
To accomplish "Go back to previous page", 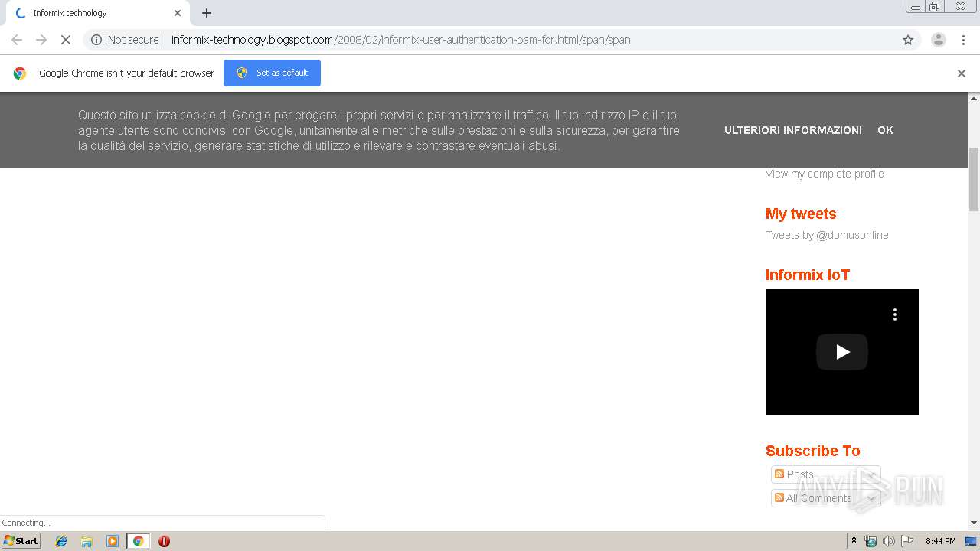I will coord(17,40).
